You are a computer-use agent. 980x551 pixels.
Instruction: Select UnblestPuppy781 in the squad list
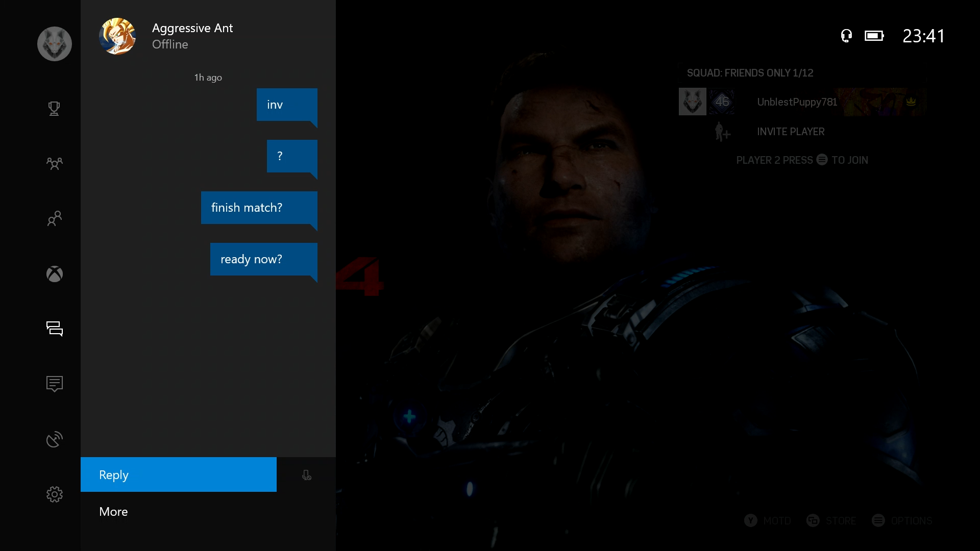point(797,102)
